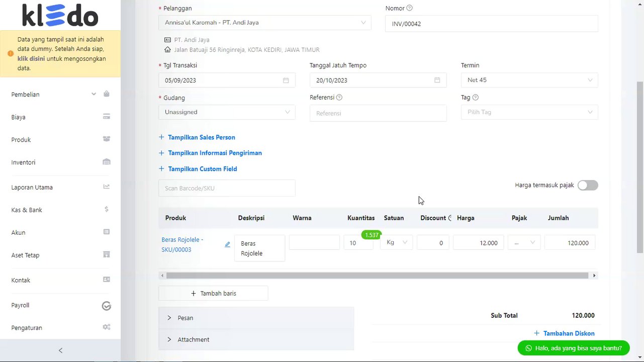
Task: Click the calendar icon in Tgl Transaksi
Action: click(x=286, y=80)
